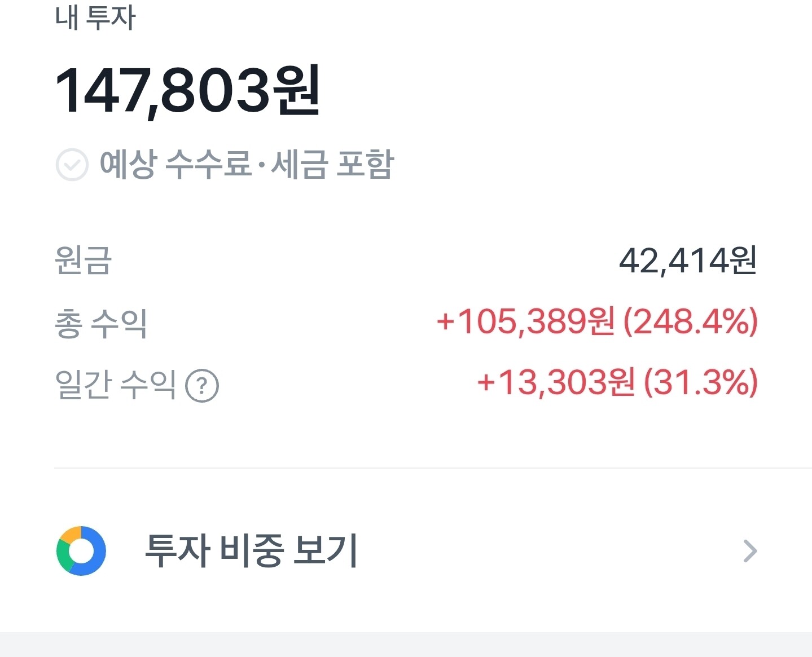Tap the daily return percentage 31.3%

click(701, 383)
